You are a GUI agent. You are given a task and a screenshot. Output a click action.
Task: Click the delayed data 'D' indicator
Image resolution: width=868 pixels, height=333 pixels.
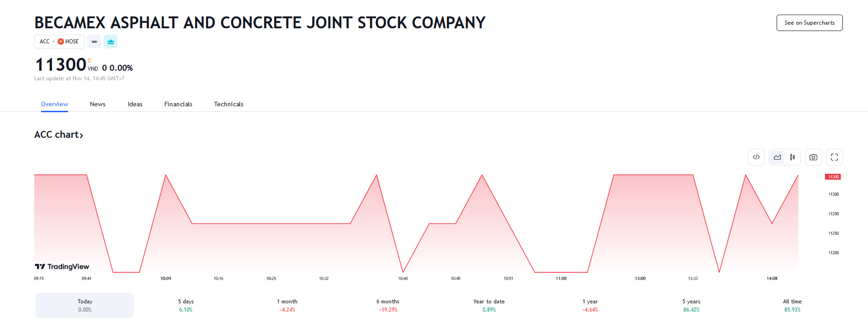pyautogui.click(x=90, y=61)
